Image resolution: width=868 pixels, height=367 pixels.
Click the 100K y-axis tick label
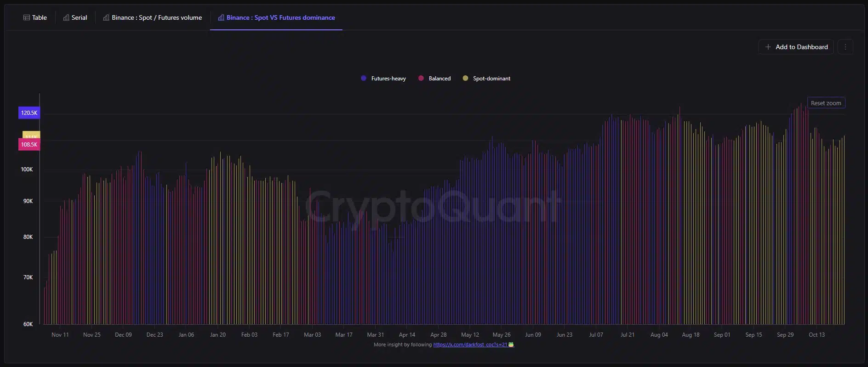pos(27,169)
